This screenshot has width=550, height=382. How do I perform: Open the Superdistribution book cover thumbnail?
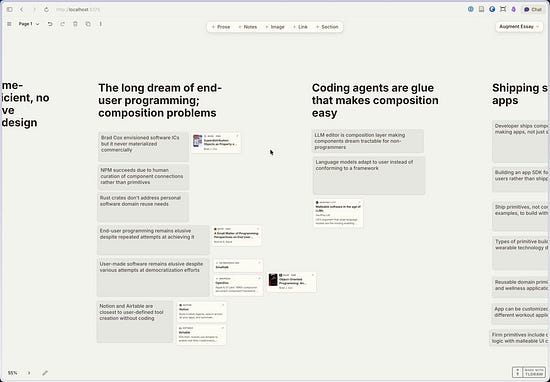(x=197, y=141)
